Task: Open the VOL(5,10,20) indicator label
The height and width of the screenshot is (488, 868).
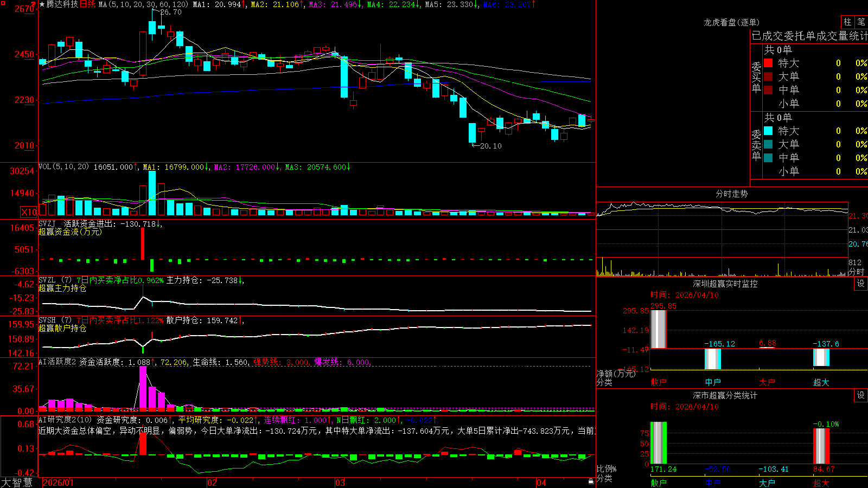Action: (x=63, y=167)
